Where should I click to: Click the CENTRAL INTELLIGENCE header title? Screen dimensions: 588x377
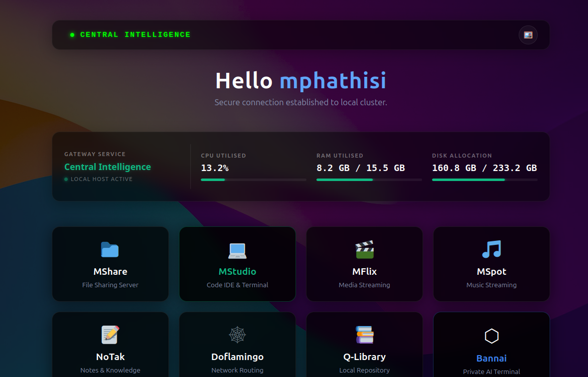(x=136, y=35)
